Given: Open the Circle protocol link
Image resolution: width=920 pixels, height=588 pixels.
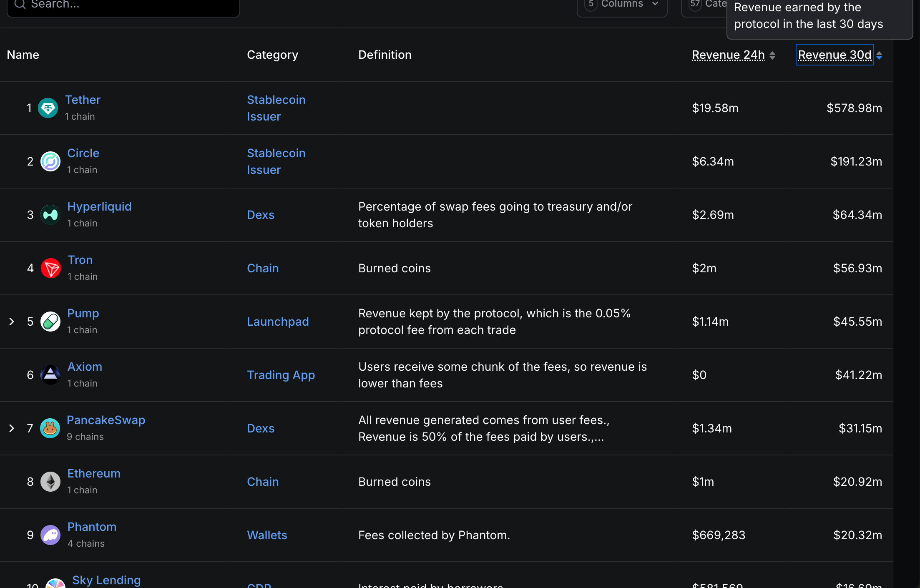Looking at the screenshot, I should click(x=83, y=153).
